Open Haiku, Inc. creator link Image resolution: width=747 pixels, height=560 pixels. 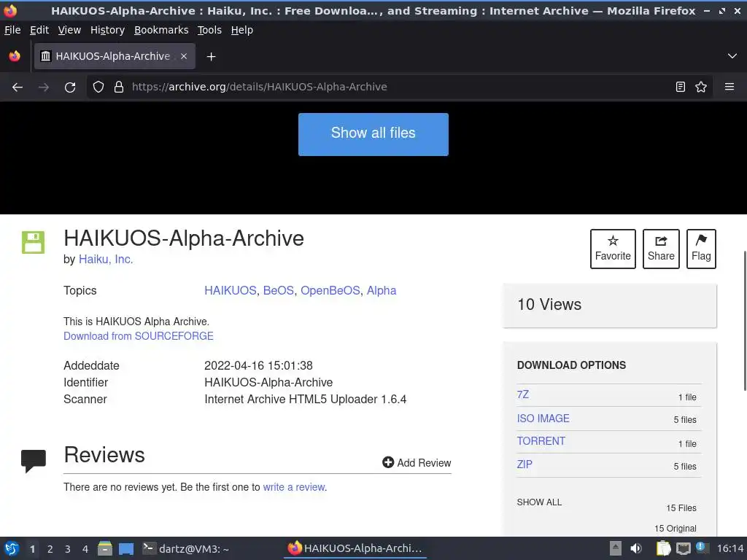(x=106, y=260)
